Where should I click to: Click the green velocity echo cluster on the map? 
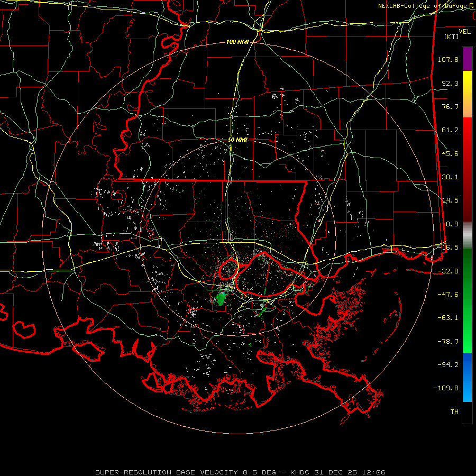[x=221, y=299]
